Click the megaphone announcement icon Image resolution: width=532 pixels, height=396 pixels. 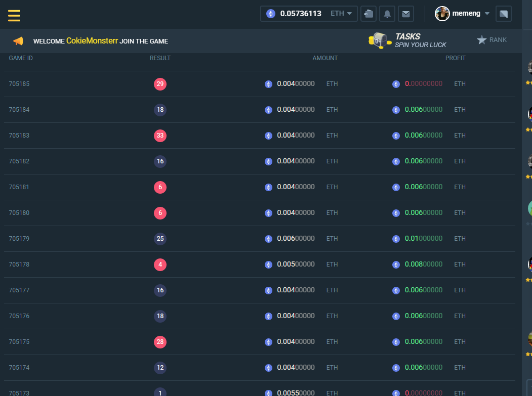(x=18, y=41)
